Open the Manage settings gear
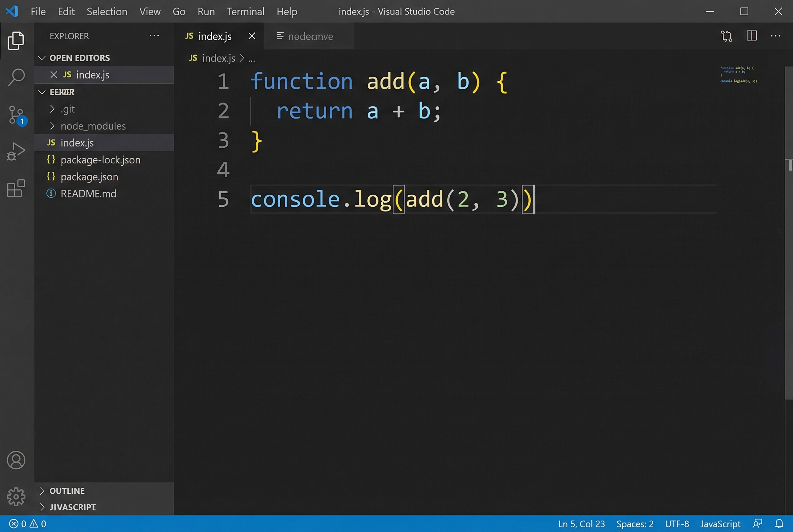Viewport: 793px width, 532px height. click(x=16, y=496)
